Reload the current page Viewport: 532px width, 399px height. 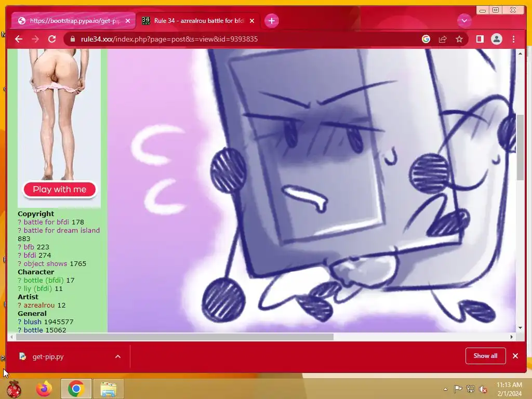click(52, 39)
